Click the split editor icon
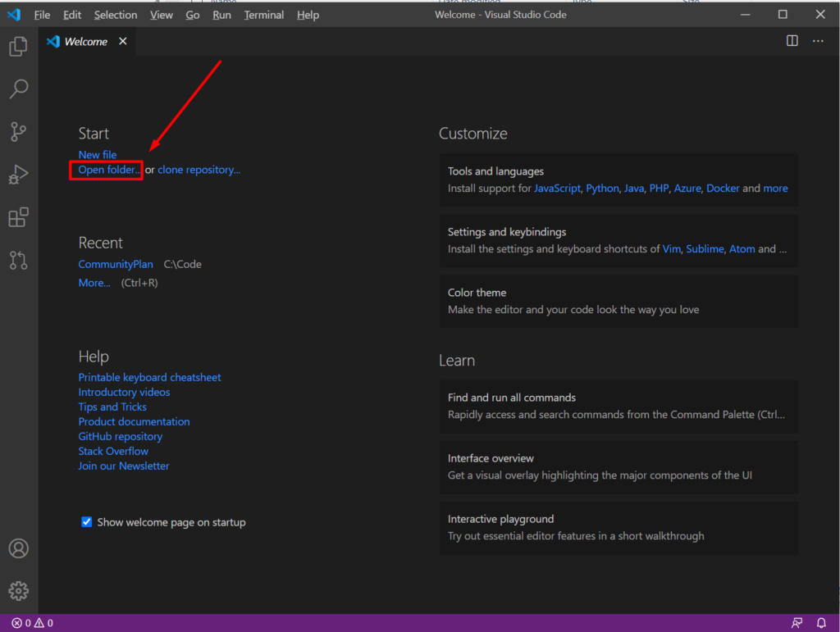Image resolution: width=840 pixels, height=632 pixels. pos(792,41)
